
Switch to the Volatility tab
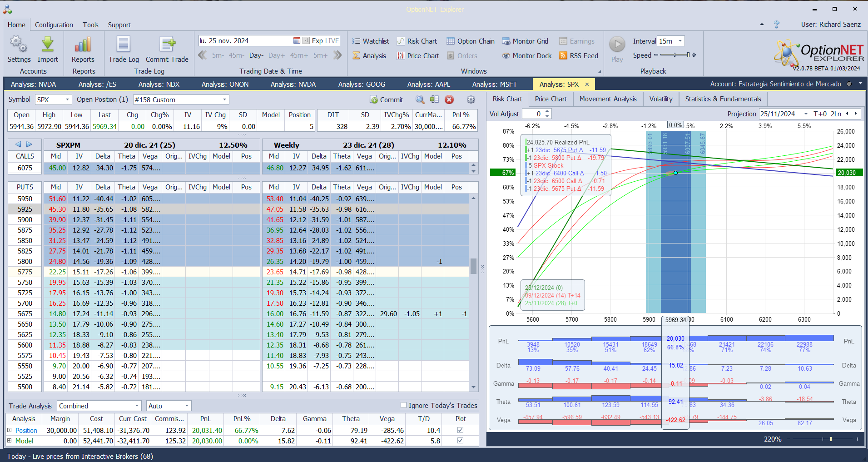click(660, 99)
